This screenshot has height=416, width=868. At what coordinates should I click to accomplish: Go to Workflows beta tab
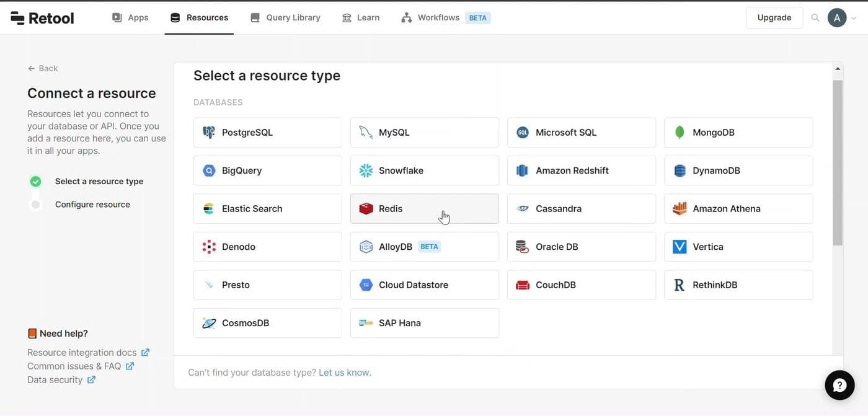click(x=445, y=17)
